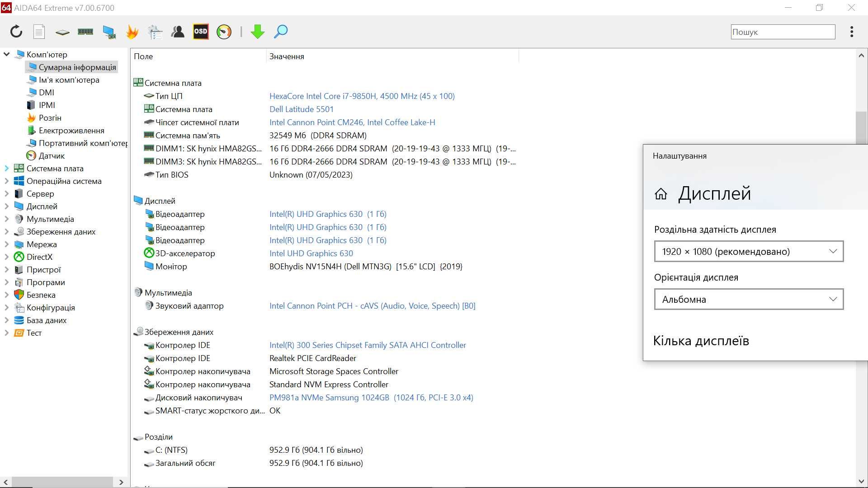Click the BOEhydis NV15N4H monitor value
This screenshot has height=488, width=868.
point(366,267)
